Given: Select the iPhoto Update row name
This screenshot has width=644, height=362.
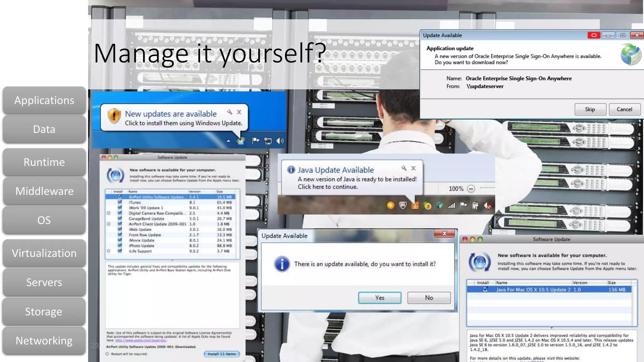Looking at the screenshot, I should (142, 246).
